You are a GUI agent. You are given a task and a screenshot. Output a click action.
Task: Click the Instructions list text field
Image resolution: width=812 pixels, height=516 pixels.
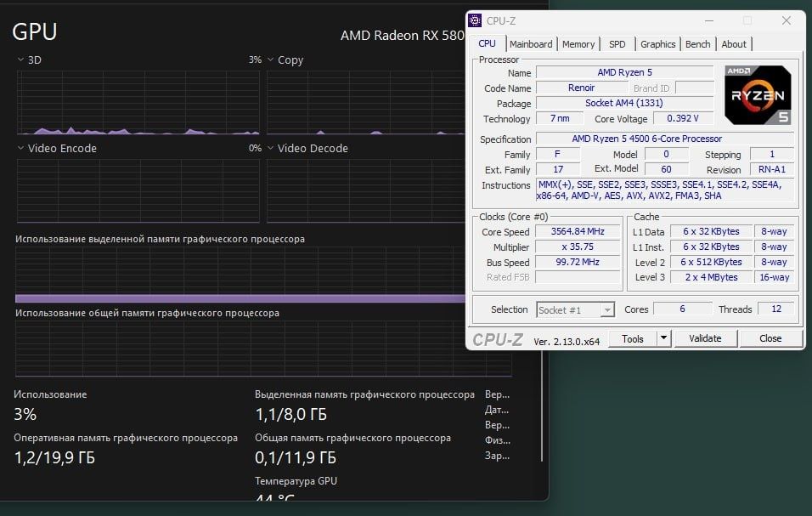664,190
